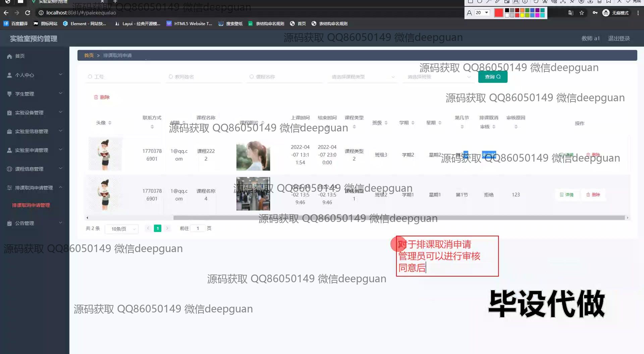The image size is (644, 354).
Task: Open 详情 for the 课程名称4 row
Action: click(567, 194)
